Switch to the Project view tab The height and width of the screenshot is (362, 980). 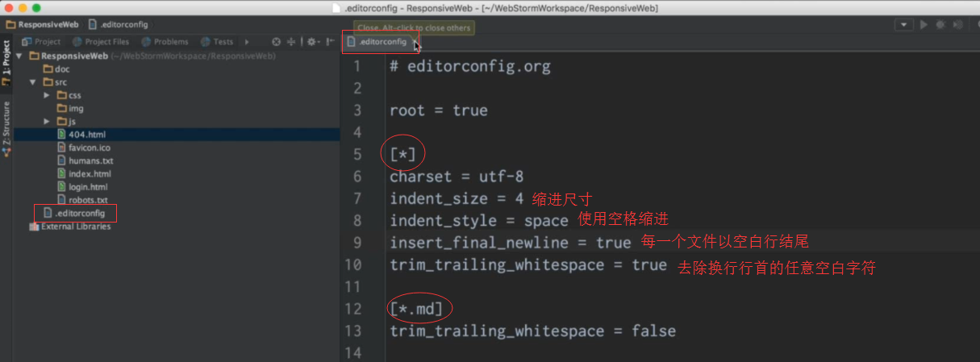41,41
